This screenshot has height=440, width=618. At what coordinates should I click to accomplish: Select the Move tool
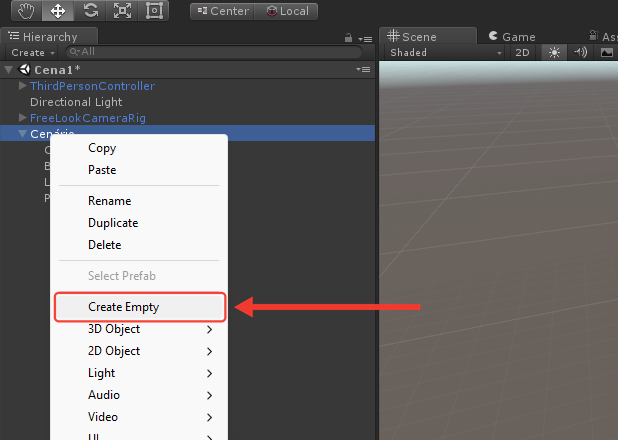click(58, 11)
